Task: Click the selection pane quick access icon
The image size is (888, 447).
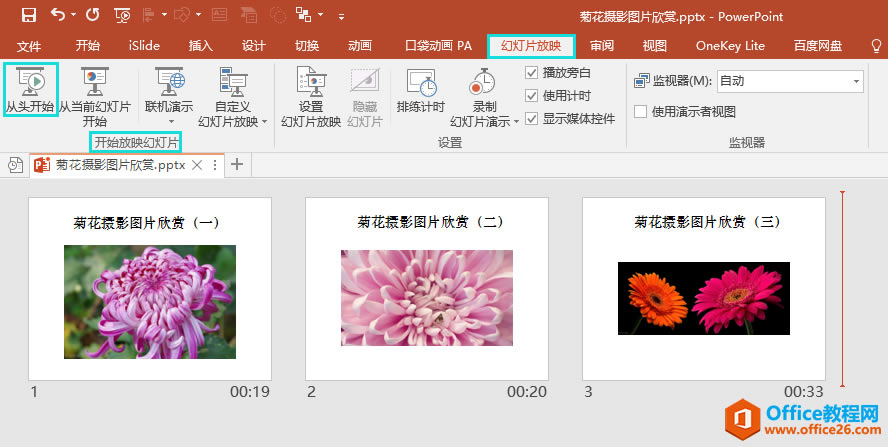Action: 249,15
